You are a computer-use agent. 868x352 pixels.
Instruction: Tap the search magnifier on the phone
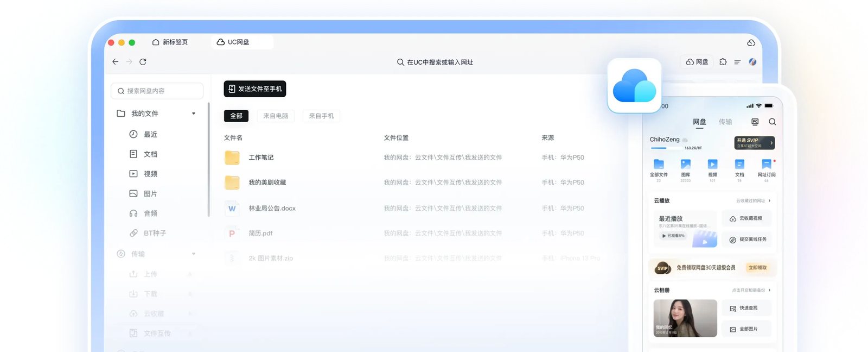tap(772, 122)
